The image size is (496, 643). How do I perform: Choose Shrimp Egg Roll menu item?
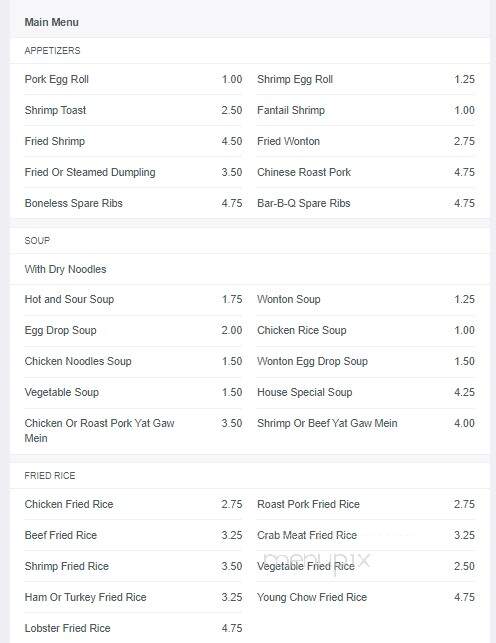pos(295,79)
